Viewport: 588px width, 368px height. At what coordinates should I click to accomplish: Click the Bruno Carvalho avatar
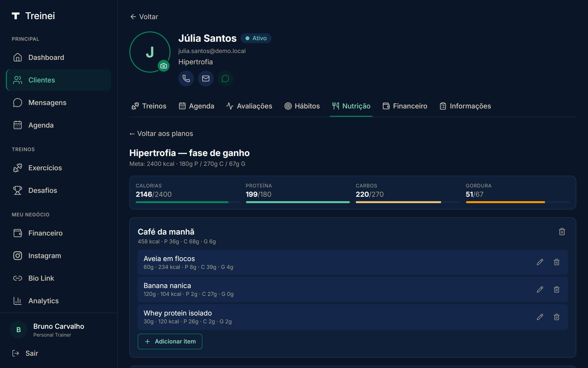pyautogui.click(x=19, y=330)
